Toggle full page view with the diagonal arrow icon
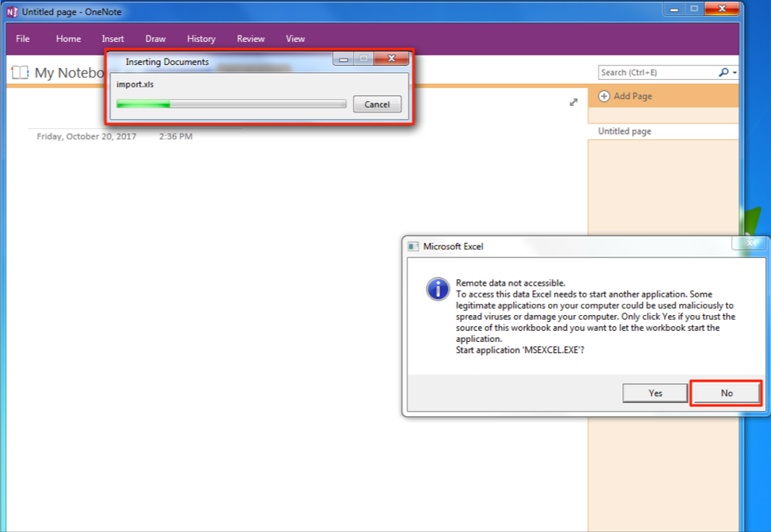The width and height of the screenshot is (771, 532). [574, 102]
